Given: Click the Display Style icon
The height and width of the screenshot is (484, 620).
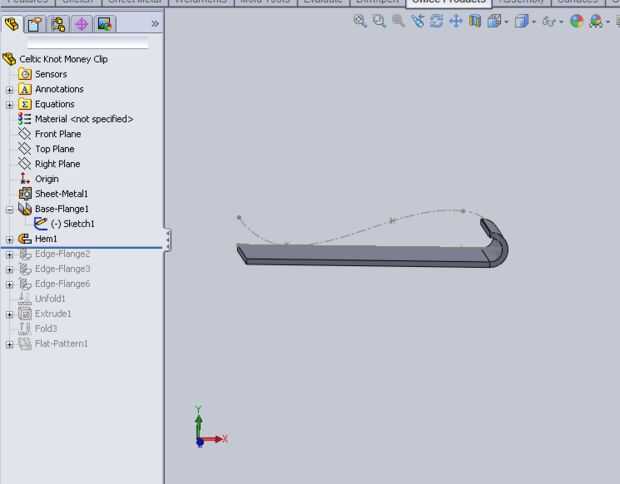Looking at the screenshot, I should click(521, 21).
